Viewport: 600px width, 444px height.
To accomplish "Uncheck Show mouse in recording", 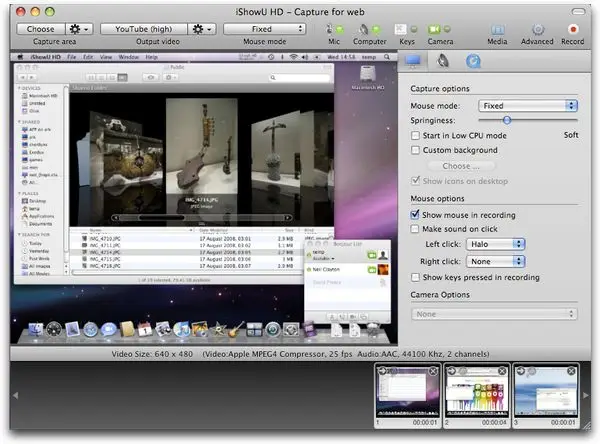I will click(x=417, y=215).
